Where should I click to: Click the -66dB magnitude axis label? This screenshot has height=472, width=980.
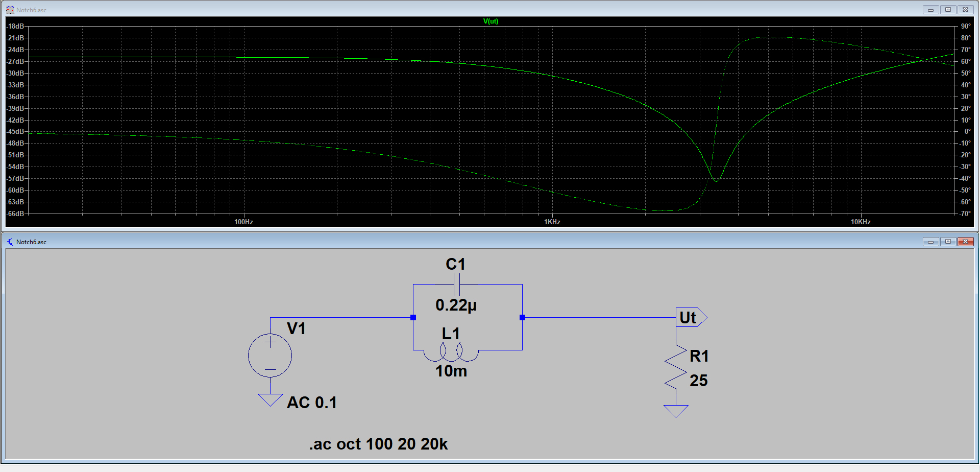pyautogui.click(x=15, y=214)
